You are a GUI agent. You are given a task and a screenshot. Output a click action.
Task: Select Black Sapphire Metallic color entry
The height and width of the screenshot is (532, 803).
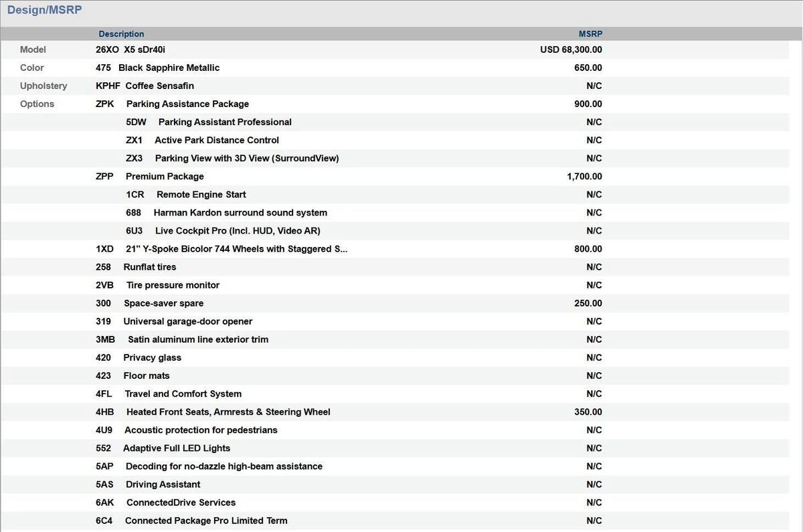click(169, 68)
